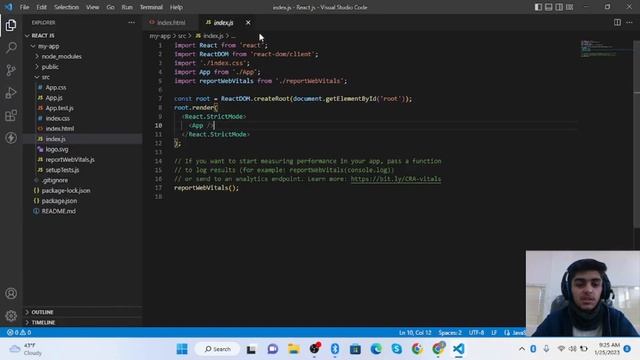Image resolution: width=640 pixels, height=360 pixels.
Task: Open the View menu
Action: [x=93, y=7]
